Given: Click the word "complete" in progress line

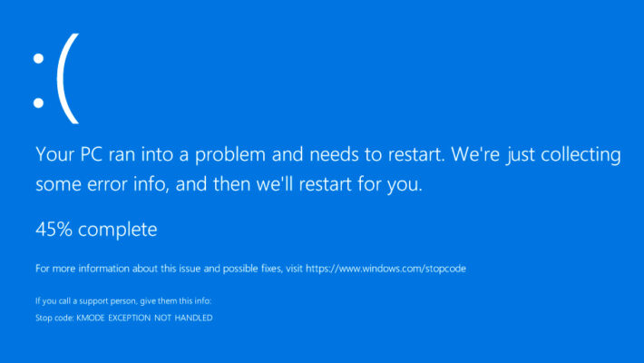Looking at the screenshot, I should [118, 230].
